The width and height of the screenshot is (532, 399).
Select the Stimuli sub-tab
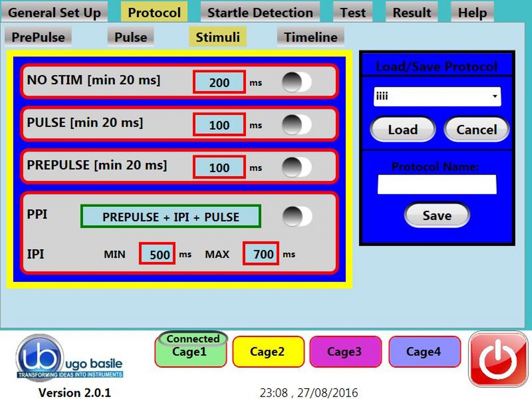pos(218,37)
